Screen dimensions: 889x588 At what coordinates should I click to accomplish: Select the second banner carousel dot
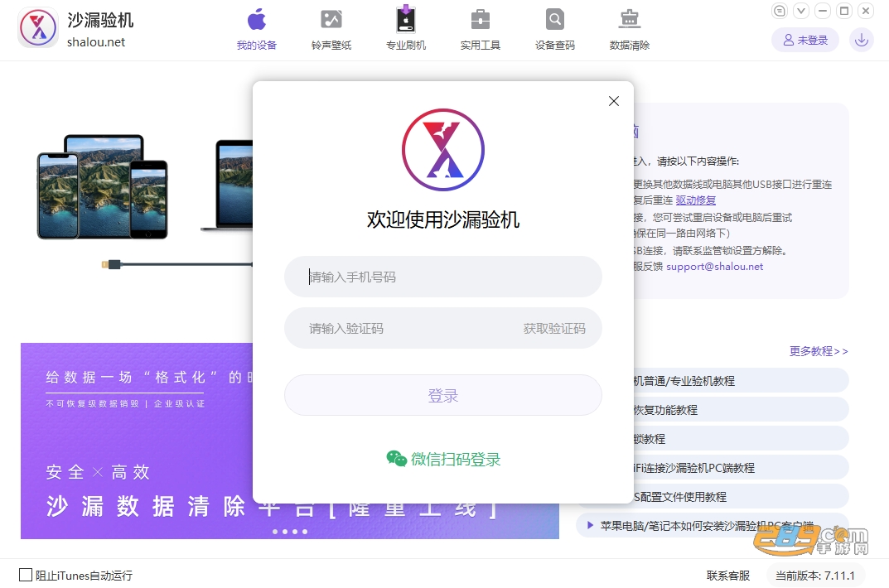click(x=285, y=532)
